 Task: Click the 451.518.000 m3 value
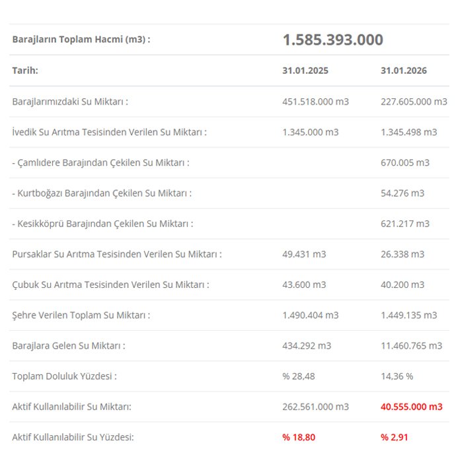click(x=315, y=102)
